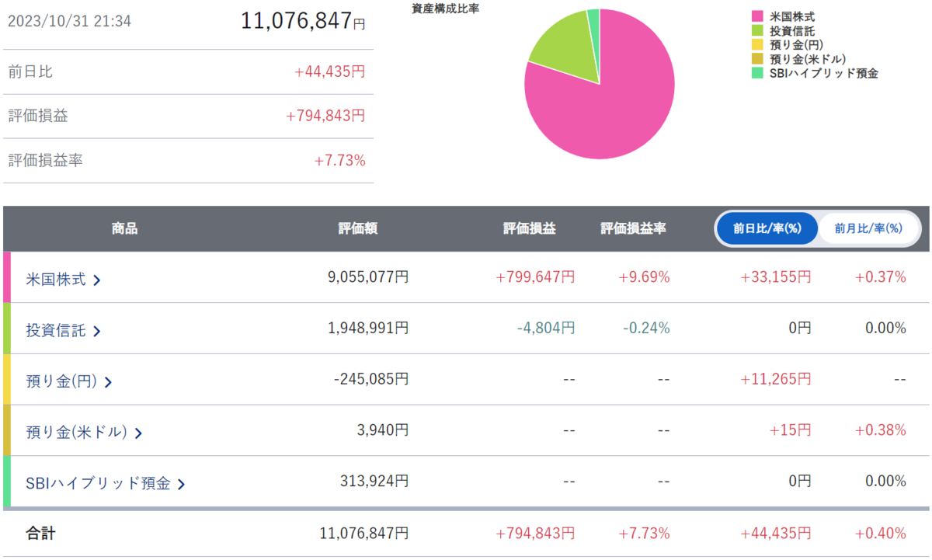Image resolution: width=932 pixels, height=560 pixels.
Task: Click 預り金(米ドル) daily change +15円
Action: pos(791,430)
